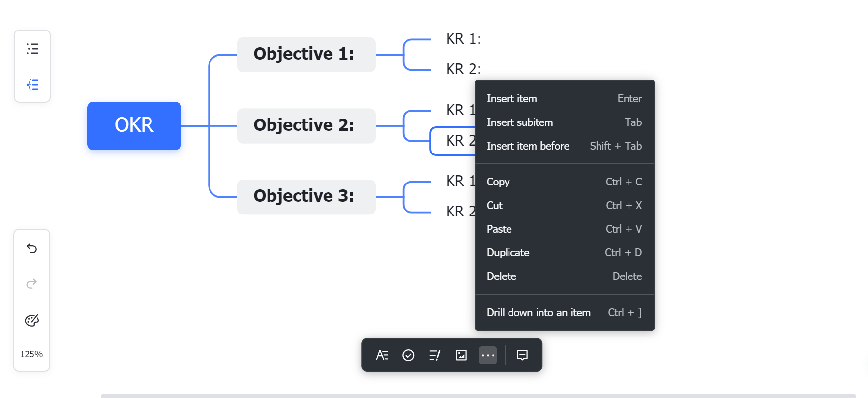Insert an image using the toolbar
Viewport: 868px width, 398px height.
(461, 355)
